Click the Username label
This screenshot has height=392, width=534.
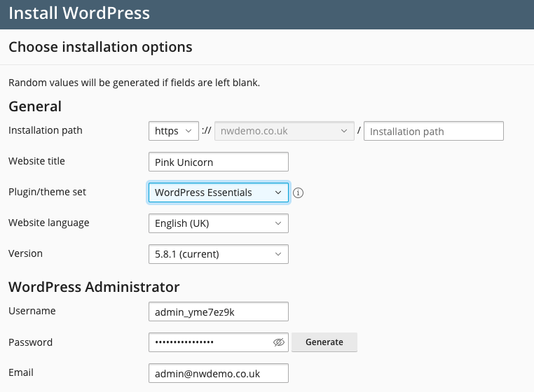point(32,311)
